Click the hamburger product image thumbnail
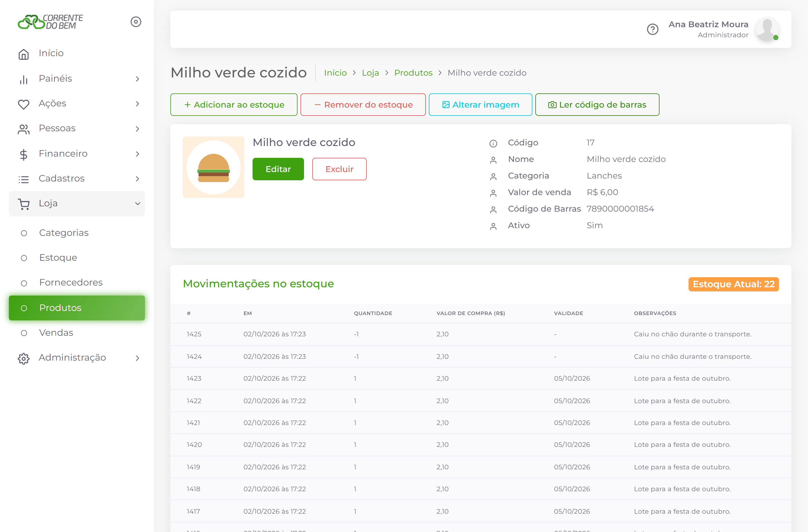808x532 pixels. coord(213,167)
